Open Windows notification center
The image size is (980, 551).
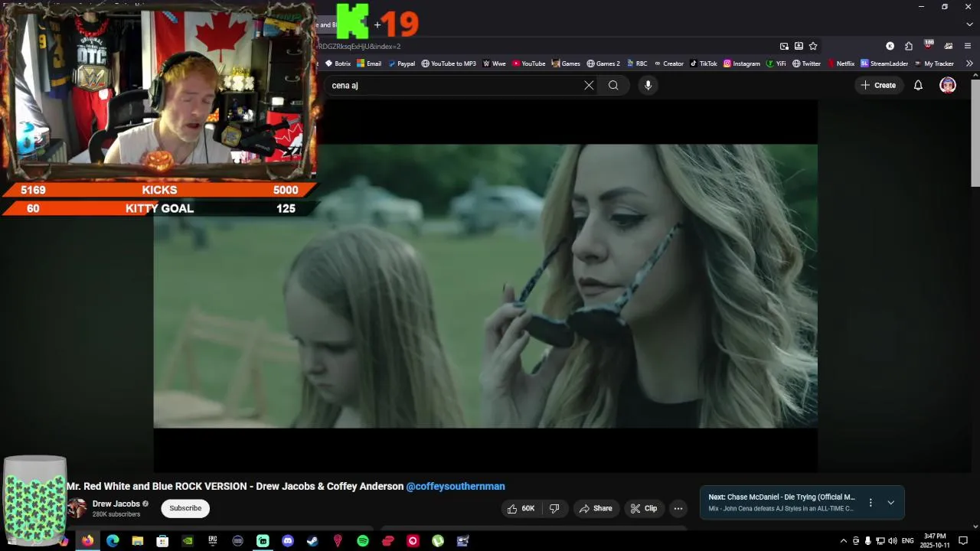963,541
